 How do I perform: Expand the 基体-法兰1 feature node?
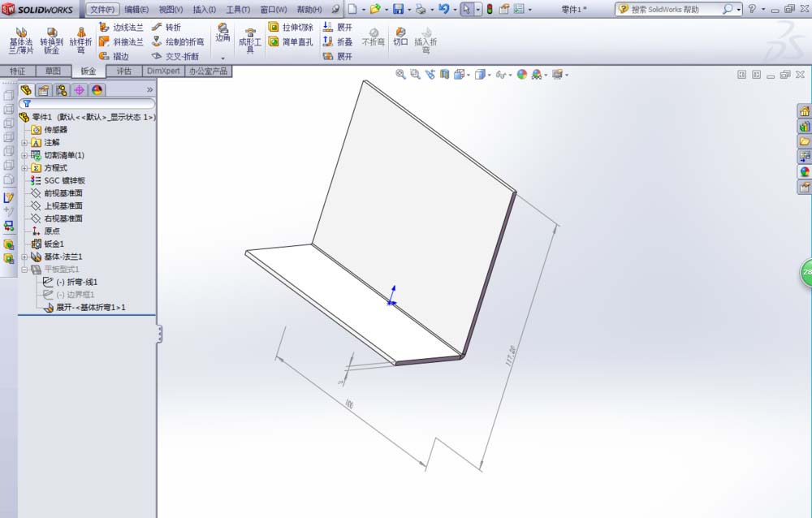pos(24,257)
